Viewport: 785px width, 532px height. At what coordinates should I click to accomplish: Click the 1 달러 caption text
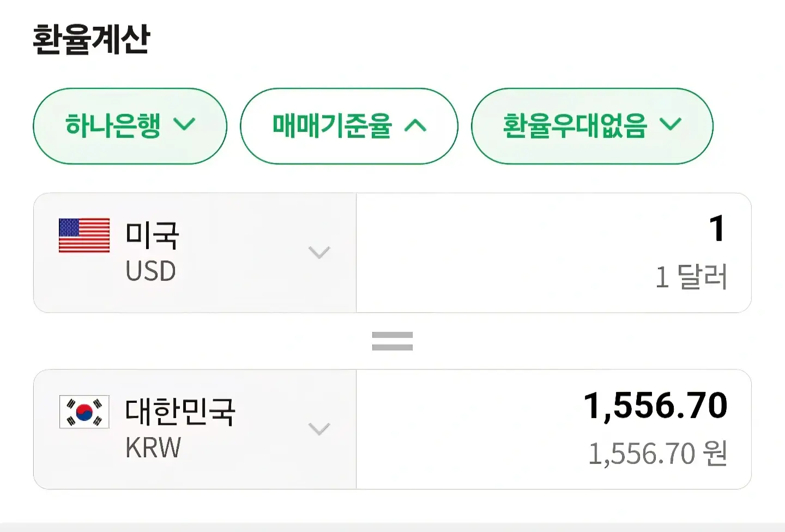(691, 277)
